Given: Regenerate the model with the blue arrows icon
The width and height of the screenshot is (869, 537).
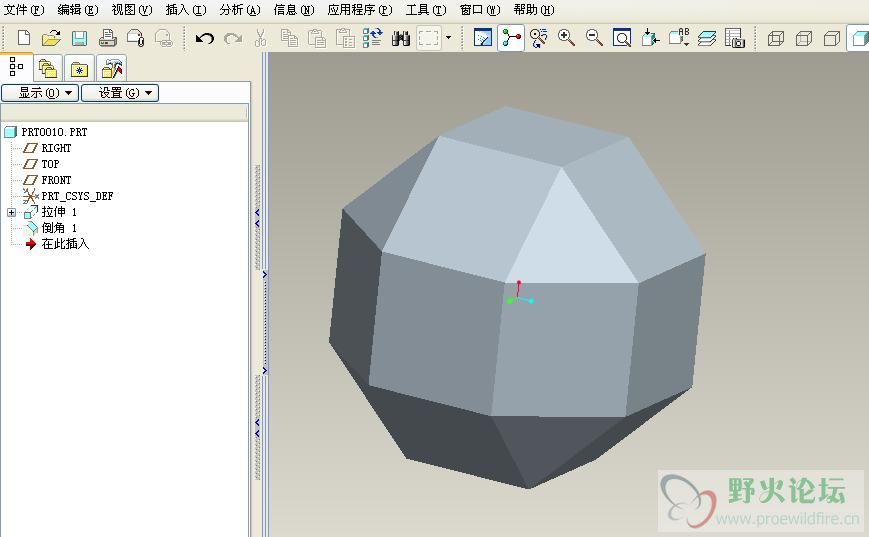Looking at the screenshot, I should coord(372,38).
